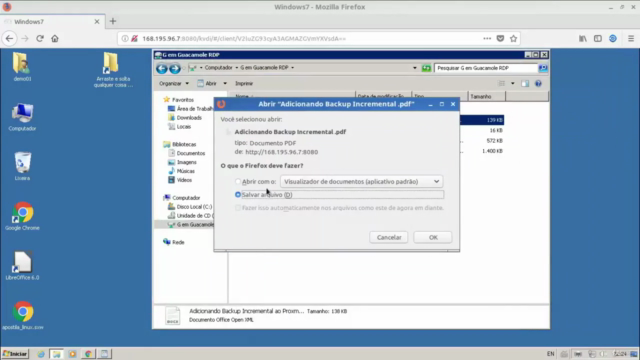Refresh the Explorer folder with green button
This screenshot has width=640, height=360.
pos(426,68)
